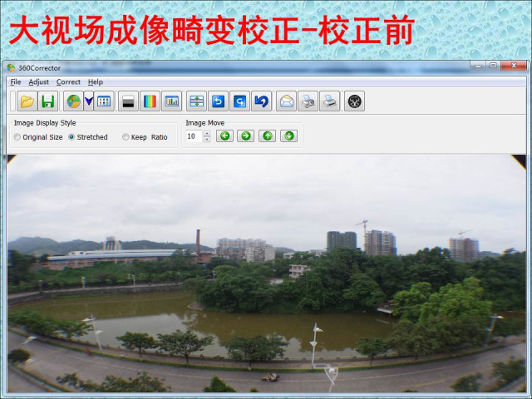Click the printer icon in toolbar
532x399 pixels.
click(x=329, y=101)
